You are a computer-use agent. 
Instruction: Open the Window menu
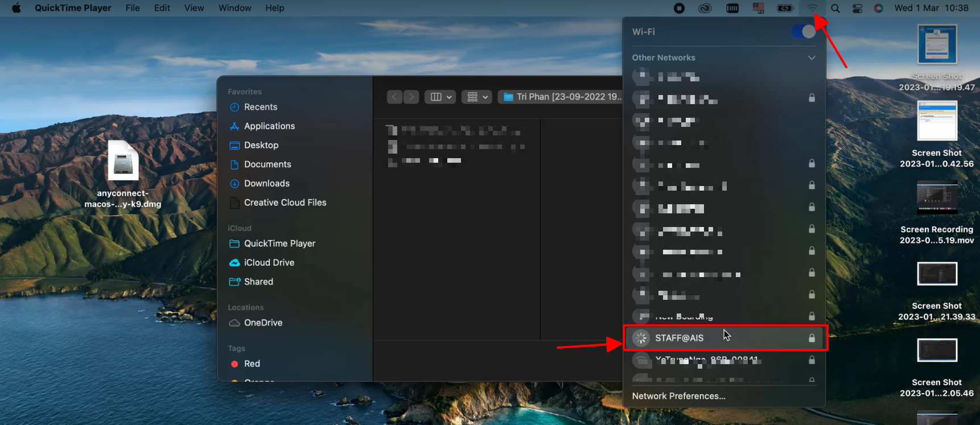[x=234, y=8]
